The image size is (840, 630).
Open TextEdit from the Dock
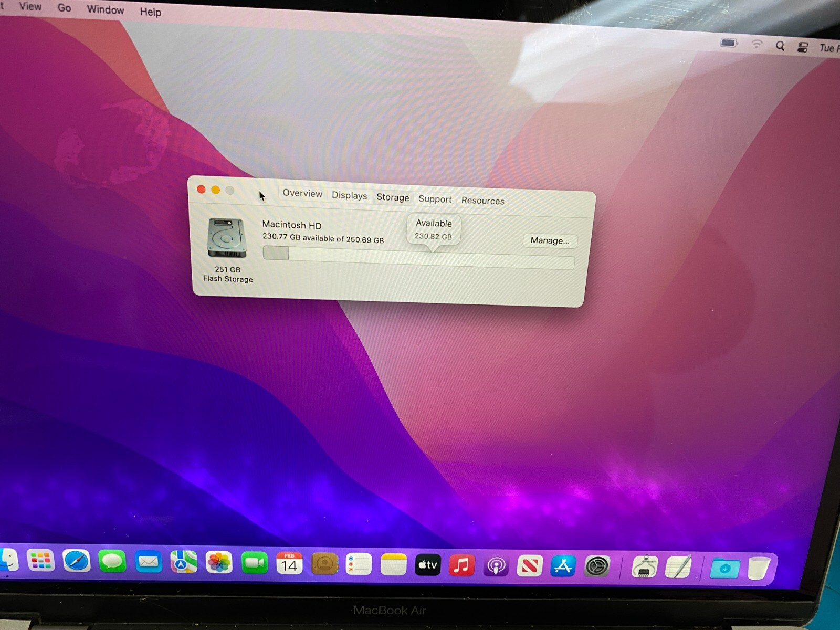(x=679, y=568)
